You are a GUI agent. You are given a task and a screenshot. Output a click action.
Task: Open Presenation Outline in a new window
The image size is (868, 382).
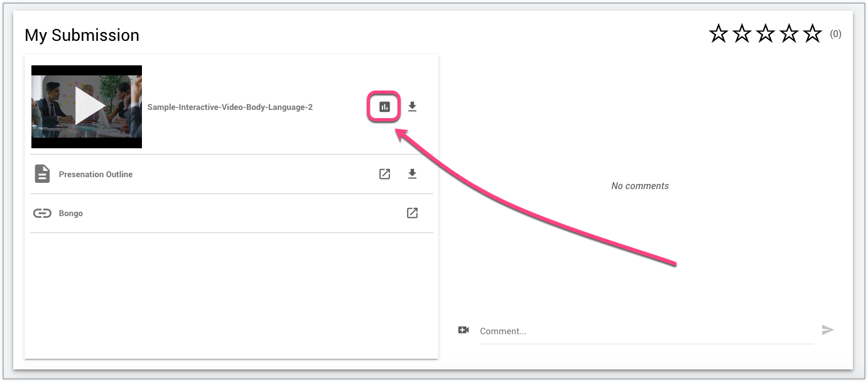pos(384,174)
